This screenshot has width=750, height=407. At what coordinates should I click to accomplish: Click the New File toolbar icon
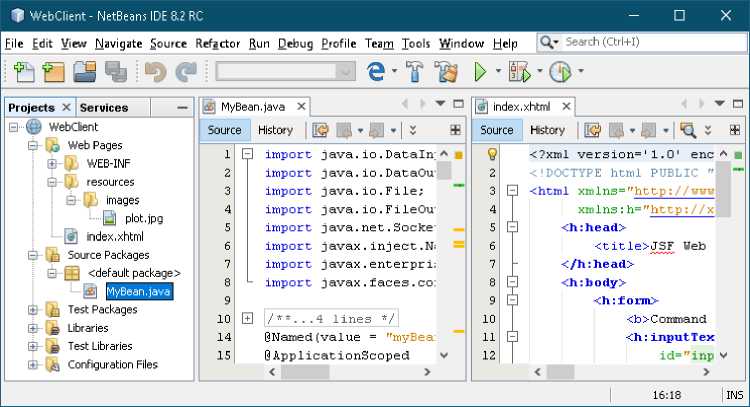coord(22,72)
